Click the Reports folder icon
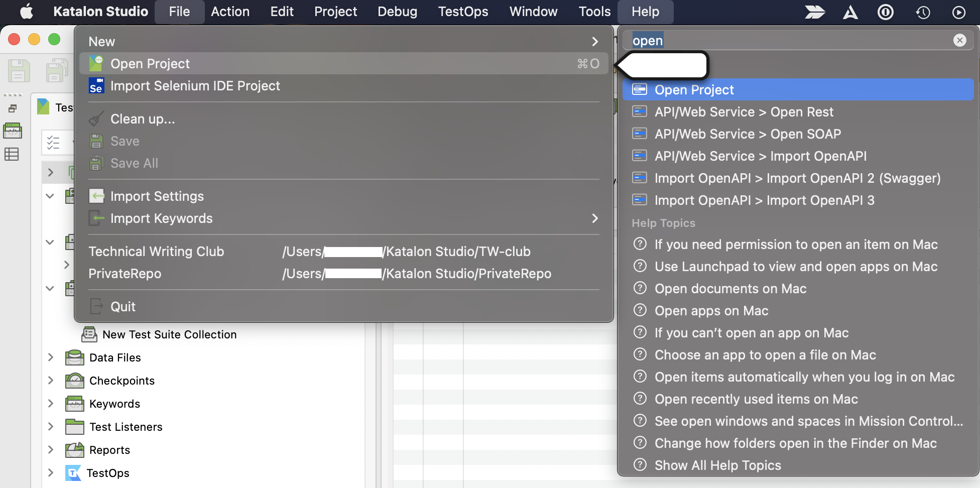This screenshot has width=980, height=488. tap(74, 450)
